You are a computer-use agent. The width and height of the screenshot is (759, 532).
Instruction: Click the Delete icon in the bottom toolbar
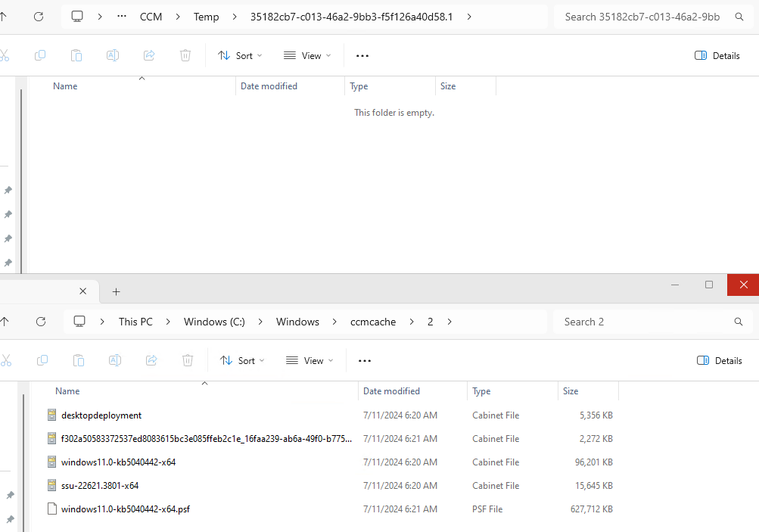188,360
